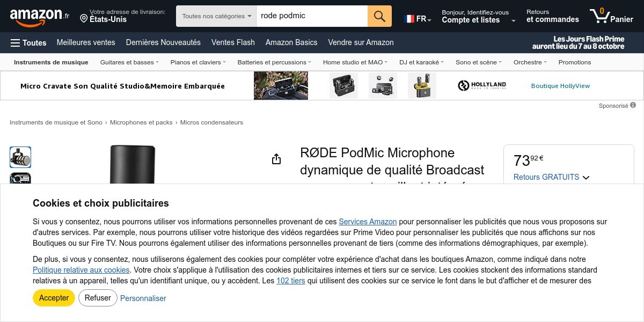This screenshot has height=322, width=644.
Task: Open the 'Services Amazon' link in cookie notice
Action: [x=368, y=222]
